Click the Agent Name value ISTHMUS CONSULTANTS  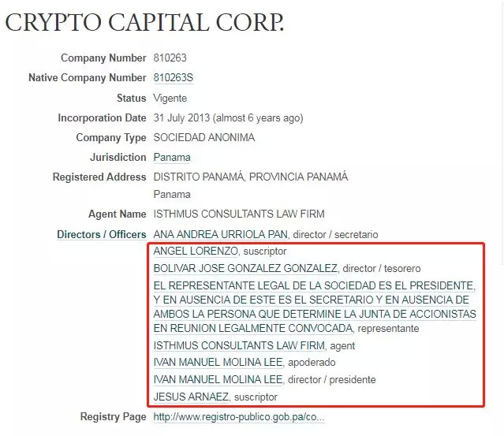(239, 214)
